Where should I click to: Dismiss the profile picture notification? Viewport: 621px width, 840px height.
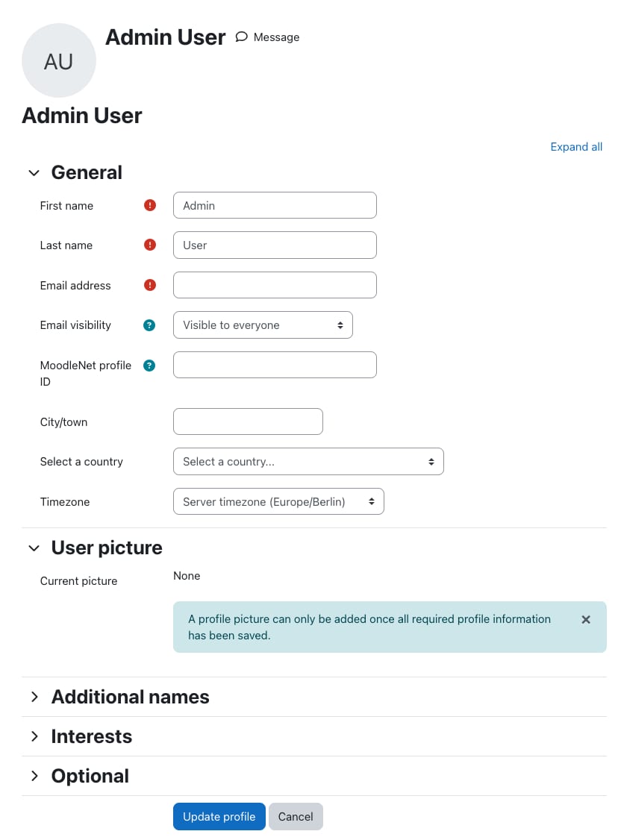586,619
